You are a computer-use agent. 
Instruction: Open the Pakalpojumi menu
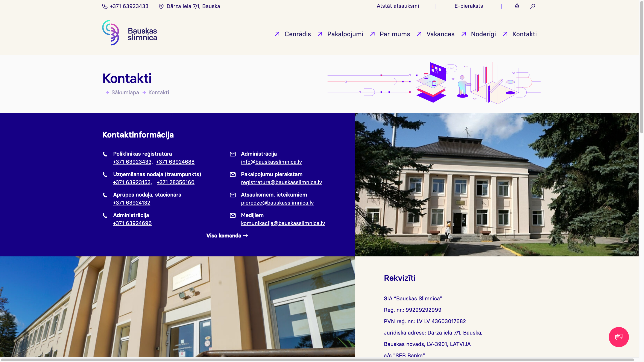pos(345,34)
